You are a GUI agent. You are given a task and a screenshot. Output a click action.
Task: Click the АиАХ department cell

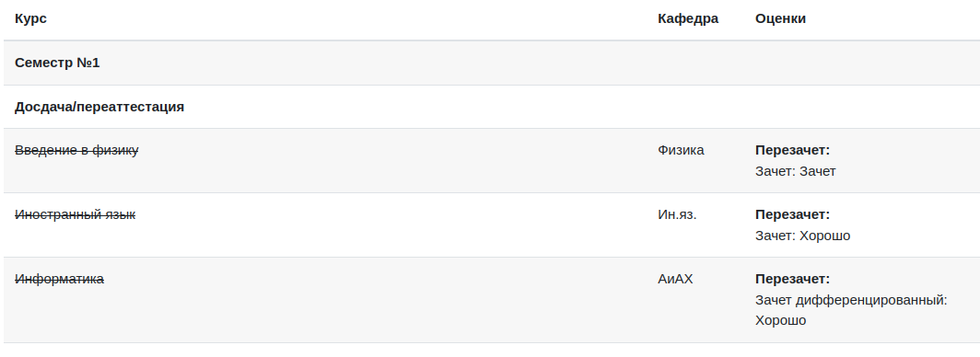[676, 279]
